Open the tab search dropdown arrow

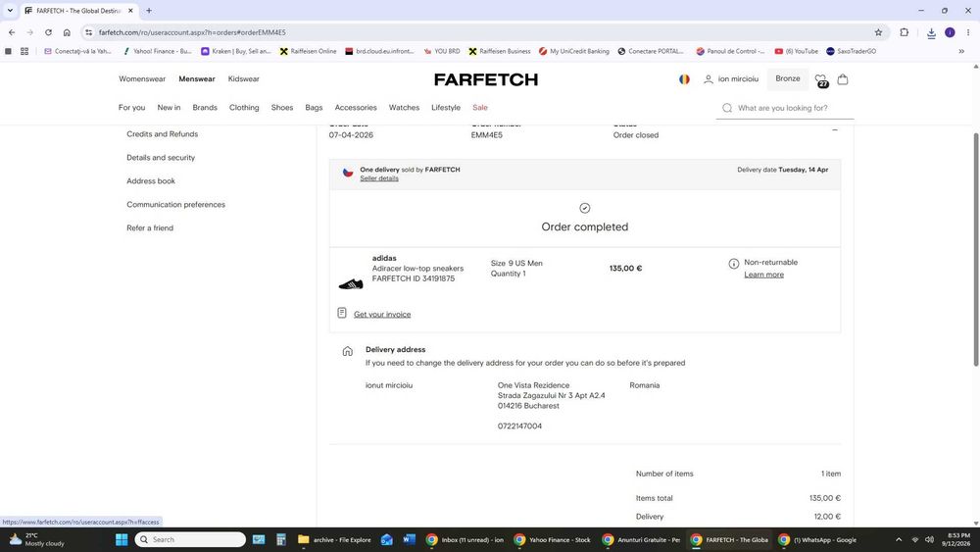tap(10, 11)
